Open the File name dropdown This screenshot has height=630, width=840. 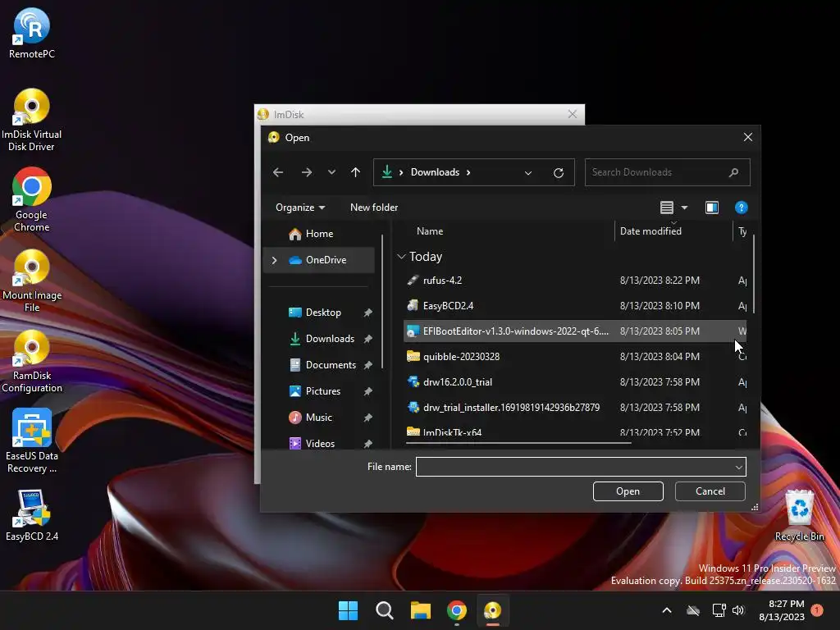[x=739, y=467]
